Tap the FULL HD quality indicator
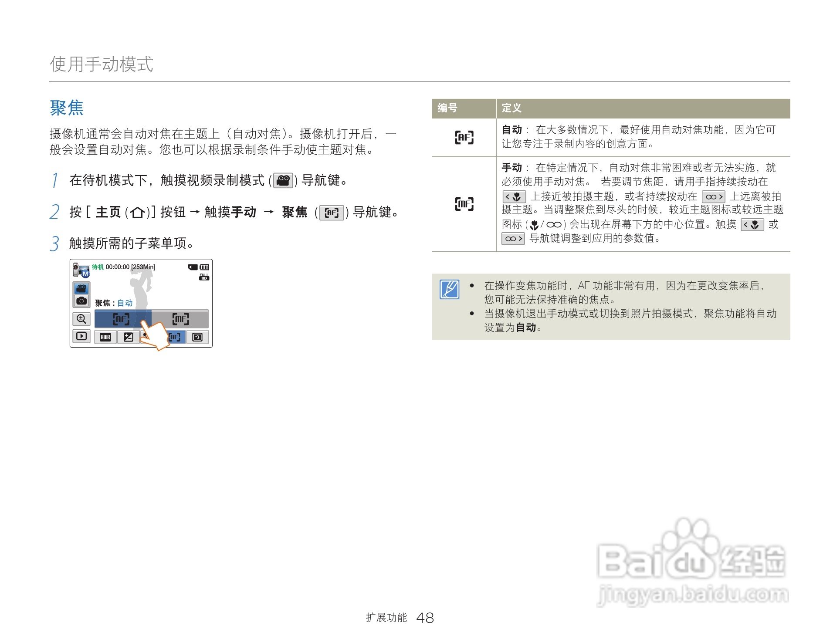This screenshot has width=840, height=642. click(205, 277)
